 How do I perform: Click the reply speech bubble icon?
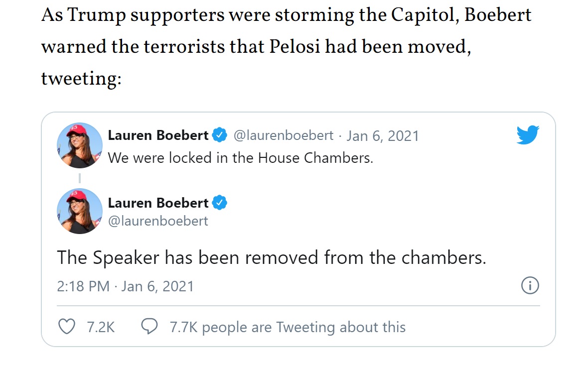click(x=149, y=327)
